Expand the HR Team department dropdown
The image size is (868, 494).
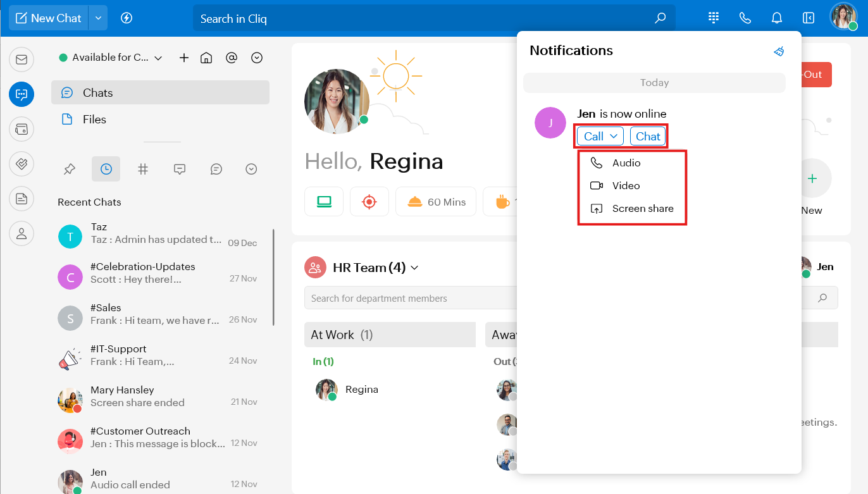[414, 268]
